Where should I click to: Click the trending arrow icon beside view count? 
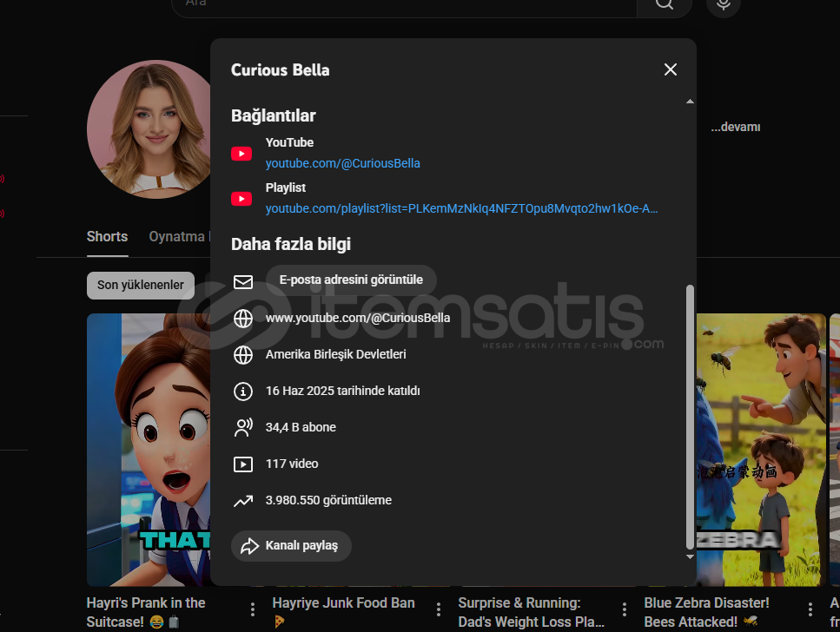[x=243, y=501]
